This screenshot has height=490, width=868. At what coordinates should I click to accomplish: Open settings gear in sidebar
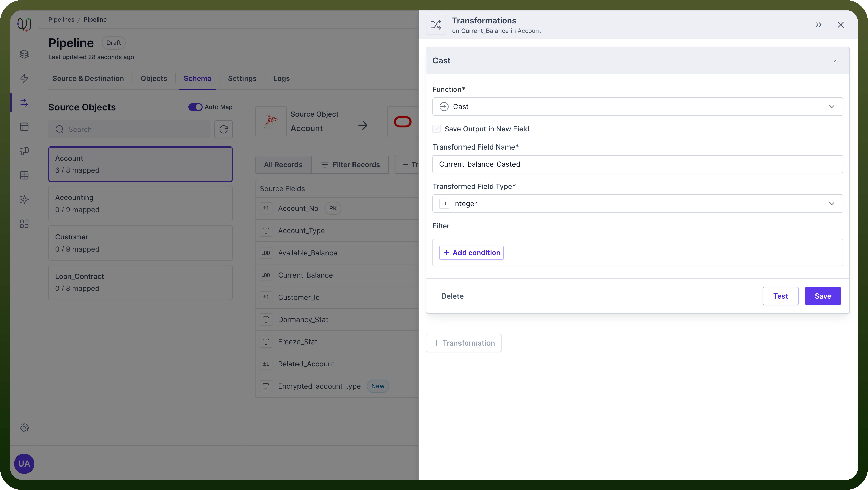[24, 428]
